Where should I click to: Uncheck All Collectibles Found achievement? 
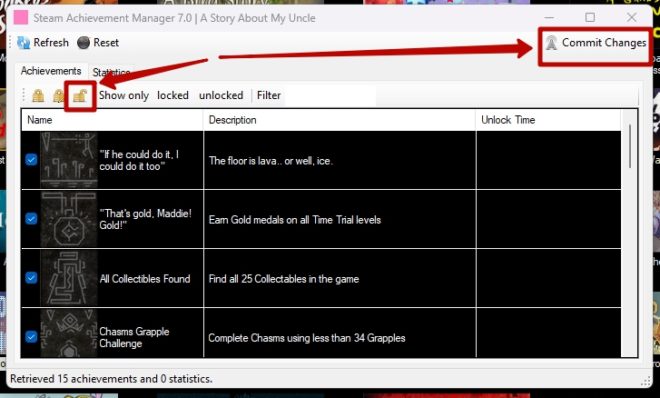[x=31, y=278]
